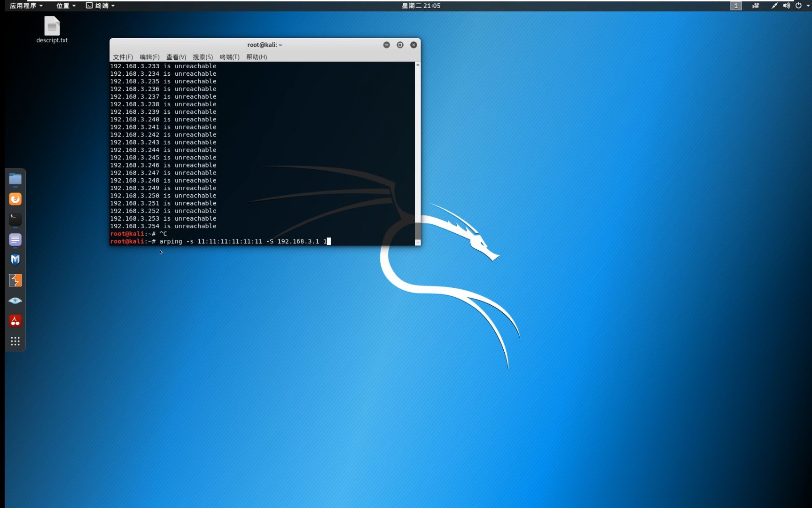
Task: Click the '^C' prompt line
Action: coord(139,234)
